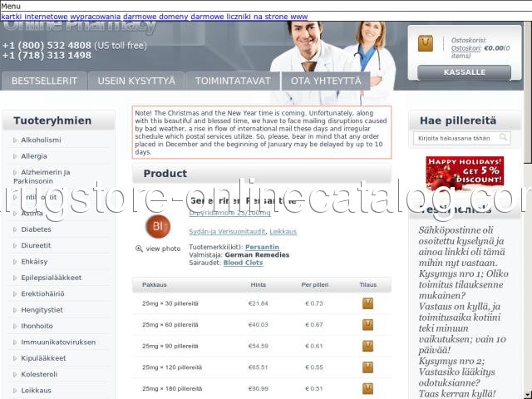Open the Persantin brand link
This screenshot has width=532, height=399.
pyautogui.click(x=263, y=247)
